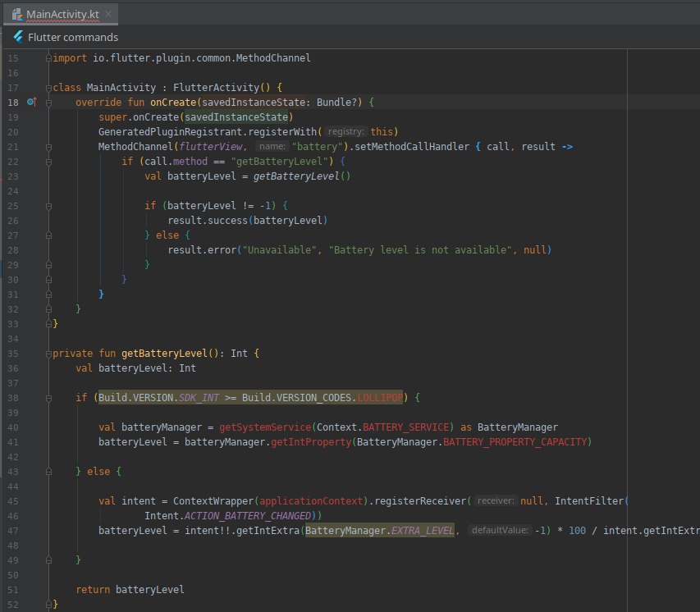This screenshot has width=700, height=612.
Task: Click FlutterActivity() on line 17
Action: [x=222, y=88]
